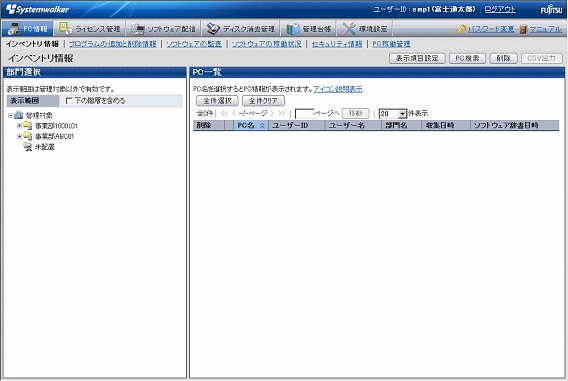The width and height of the screenshot is (568, 381).
Task: Click the 移動 page button
Action: coord(355,113)
